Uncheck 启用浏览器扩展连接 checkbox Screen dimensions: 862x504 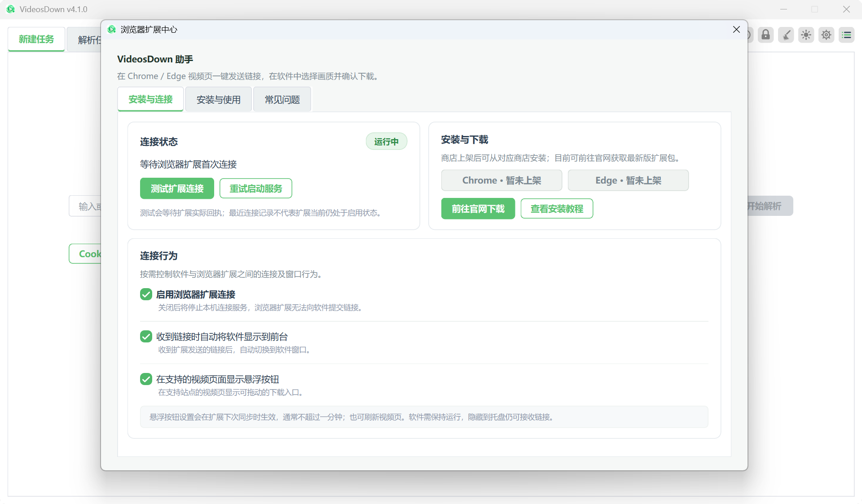146,294
